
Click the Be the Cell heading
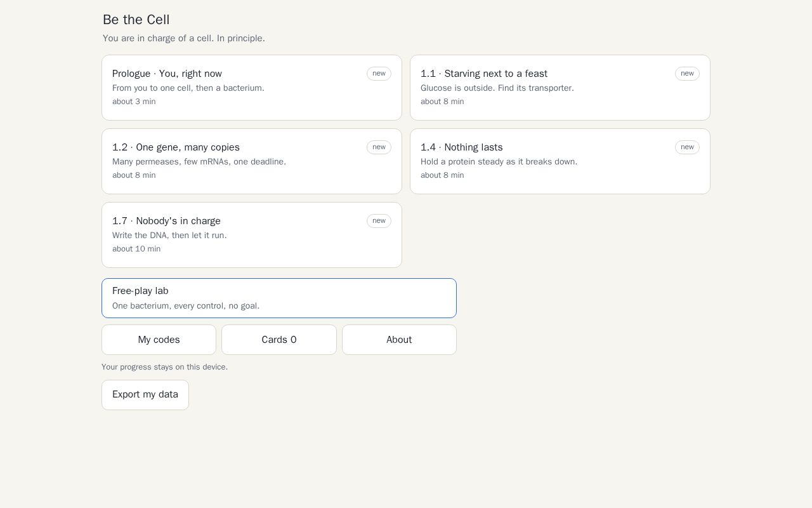click(136, 20)
